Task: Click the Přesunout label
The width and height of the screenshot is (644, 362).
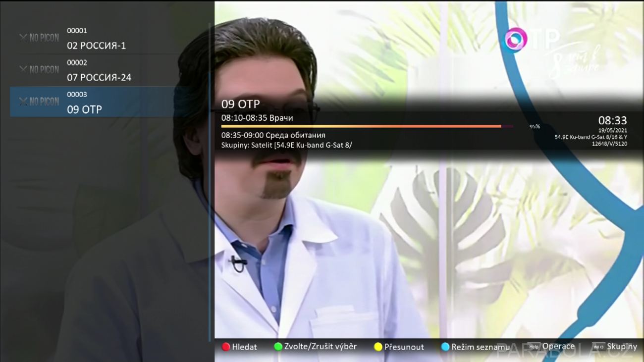Action: tap(404, 347)
